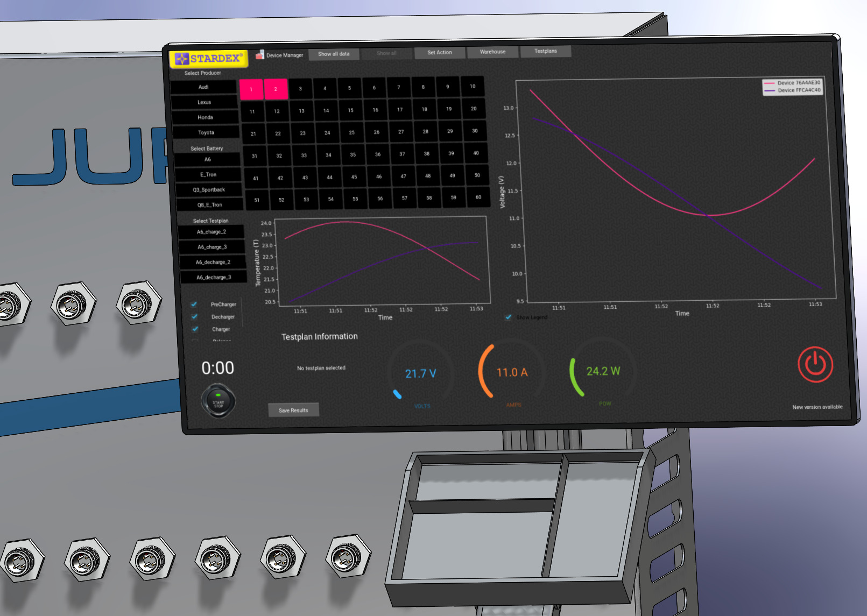Screen dimensions: 867x616
Task: Toggle the Decharger checkbox
Action: (x=195, y=317)
